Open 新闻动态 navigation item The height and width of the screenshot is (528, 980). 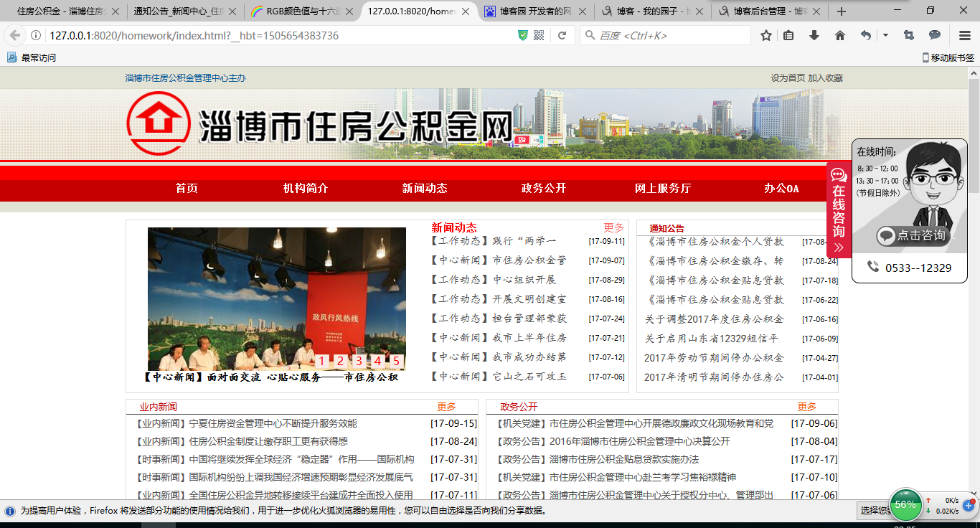[x=425, y=188]
